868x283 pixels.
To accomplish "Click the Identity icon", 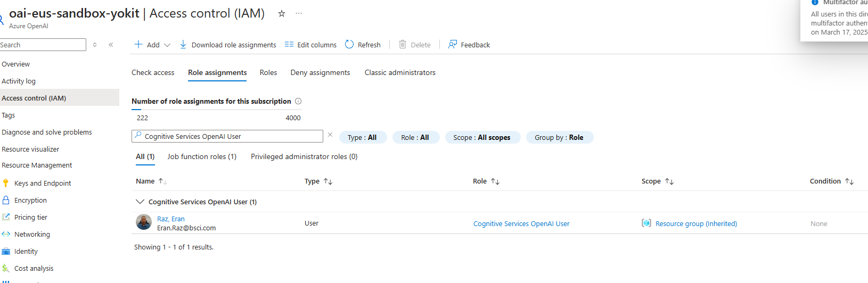I will [6, 251].
